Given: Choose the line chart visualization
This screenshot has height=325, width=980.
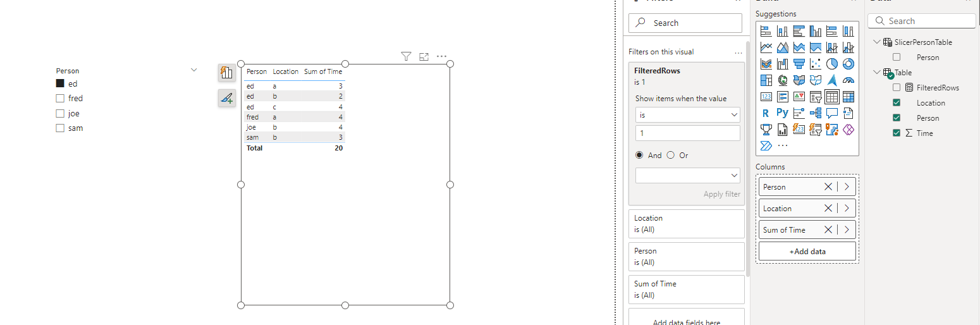Looking at the screenshot, I should click(x=766, y=47).
